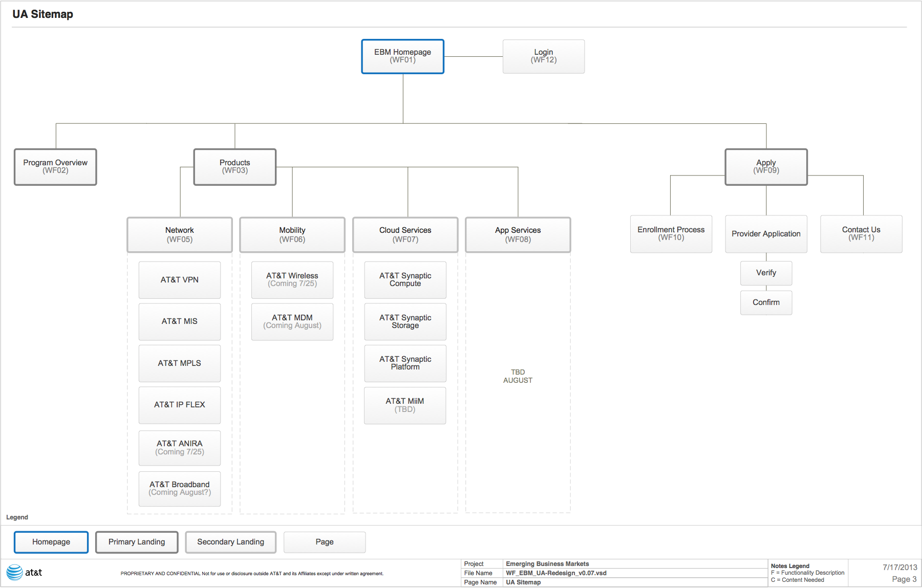
Task: Click the Page 3 number
Action: click(x=904, y=579)
